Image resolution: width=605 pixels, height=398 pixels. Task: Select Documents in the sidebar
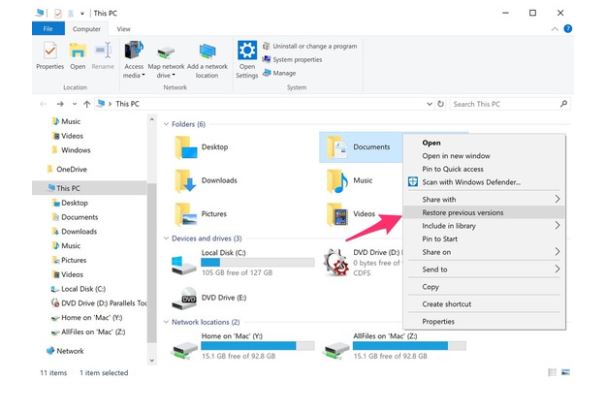[x=75, y=217]
